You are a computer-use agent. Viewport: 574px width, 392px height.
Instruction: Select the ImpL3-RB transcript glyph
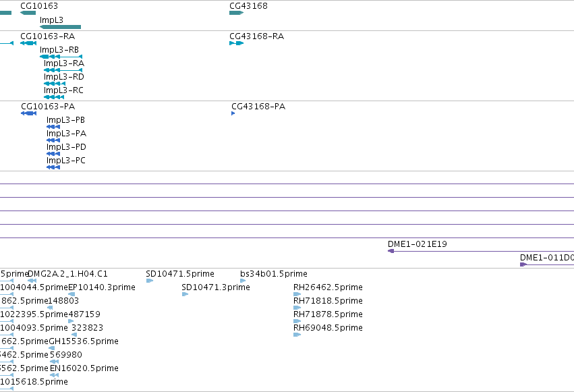coord(61,57)
